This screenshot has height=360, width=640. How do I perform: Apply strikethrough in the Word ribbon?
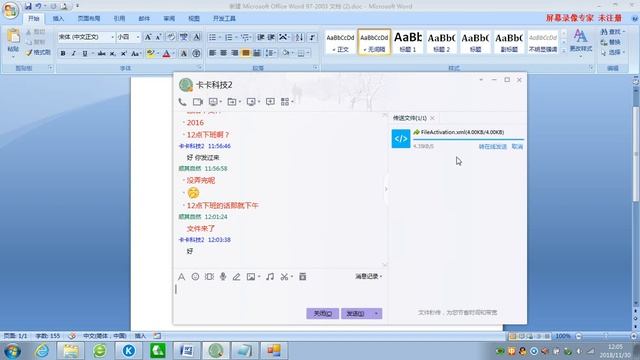coord(102,53)
